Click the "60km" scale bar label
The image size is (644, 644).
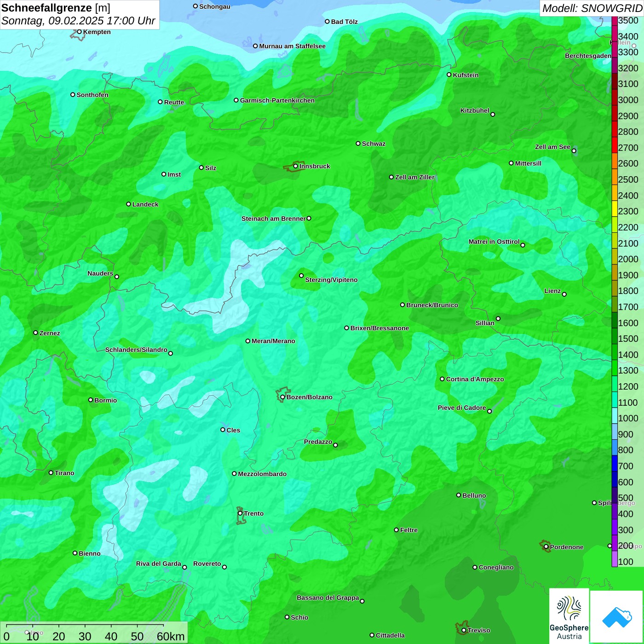click(171, 636)
